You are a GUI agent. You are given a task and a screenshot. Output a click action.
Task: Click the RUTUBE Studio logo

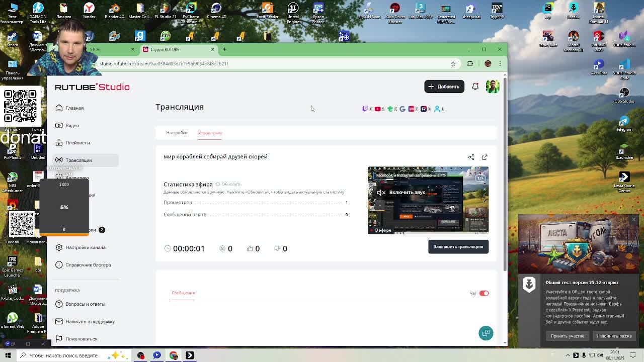pyautogui.click(x=92, y=87)
